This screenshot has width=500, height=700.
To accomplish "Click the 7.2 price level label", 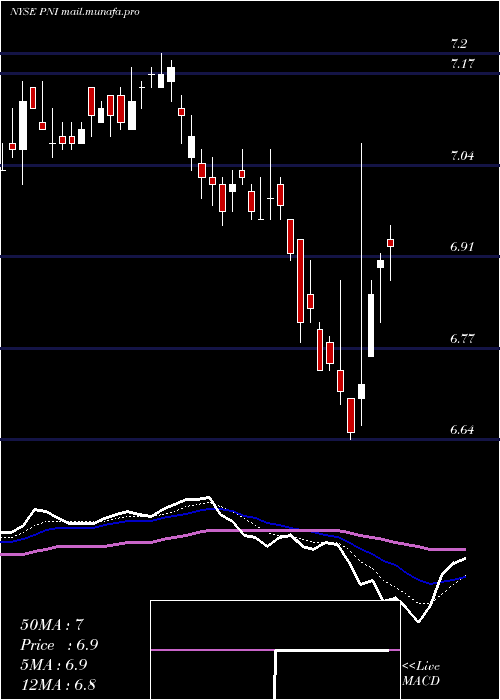I will coord(459,44).
